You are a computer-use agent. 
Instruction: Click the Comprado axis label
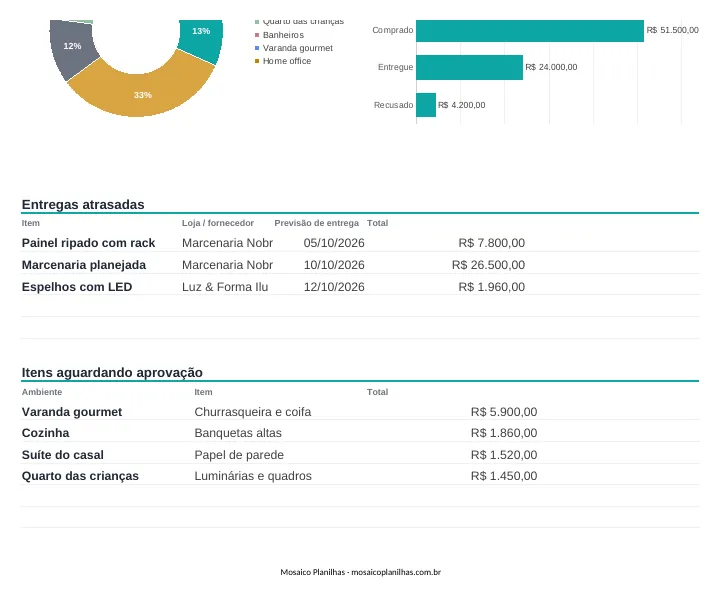coord(393,30)
